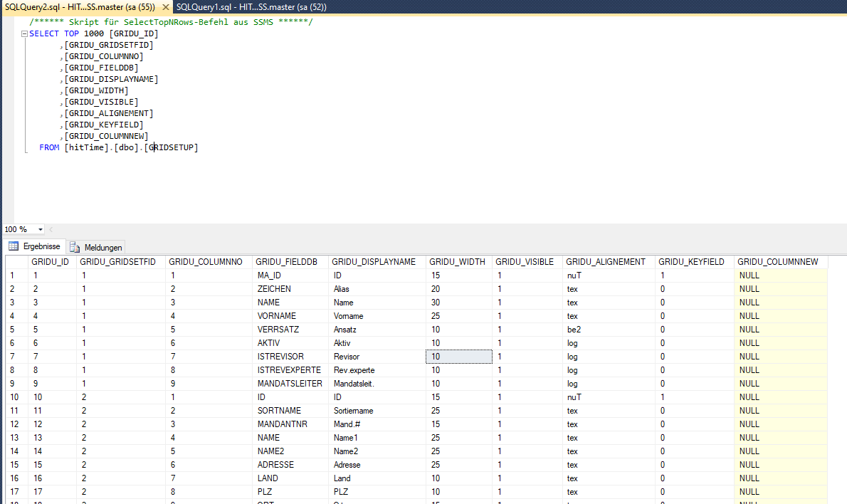Click the MA_ID cell in results
Image resolution: width=847 pixels, height=504 pixels.
270,275
